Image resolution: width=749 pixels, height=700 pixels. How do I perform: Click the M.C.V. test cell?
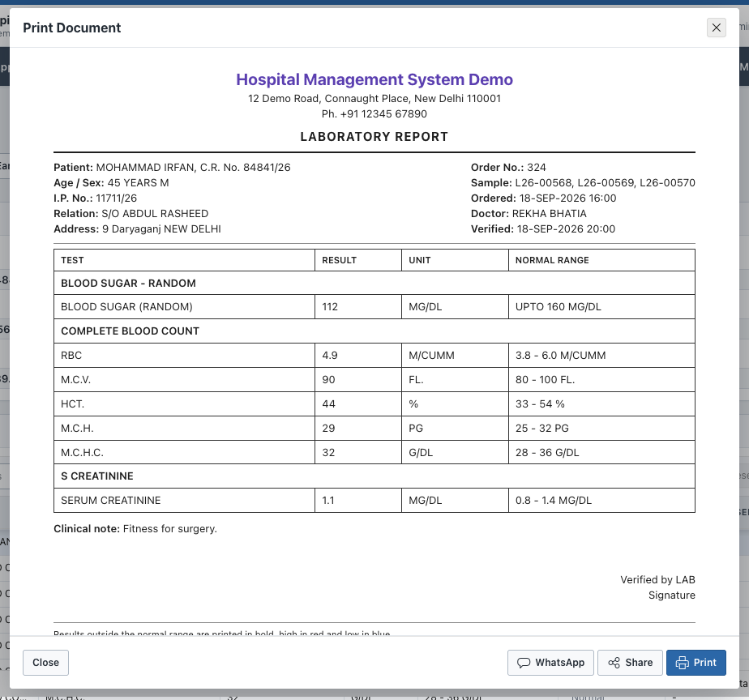(x=184, y=380)
